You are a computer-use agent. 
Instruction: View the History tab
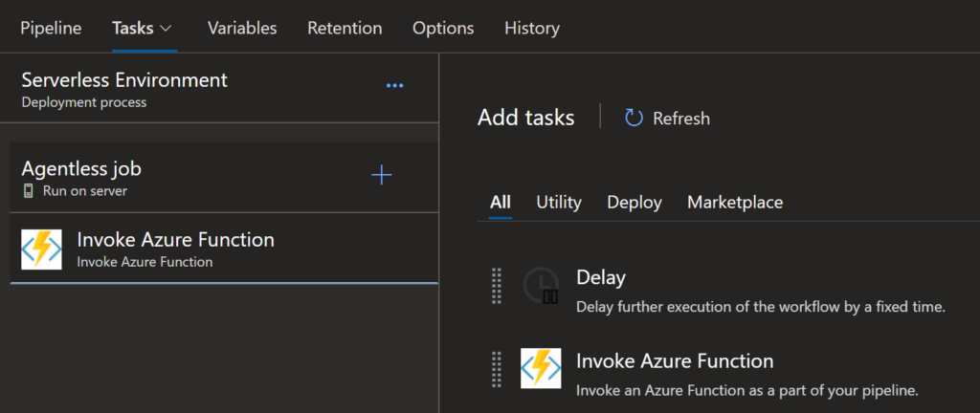pos(532,29)
